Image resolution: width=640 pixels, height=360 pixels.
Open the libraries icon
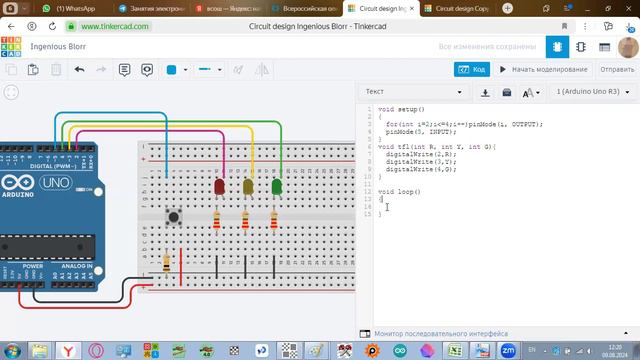coord(507,93)
